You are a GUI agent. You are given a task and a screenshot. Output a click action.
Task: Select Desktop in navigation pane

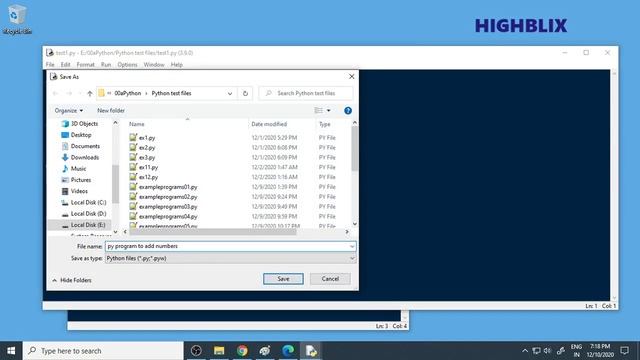76,135
